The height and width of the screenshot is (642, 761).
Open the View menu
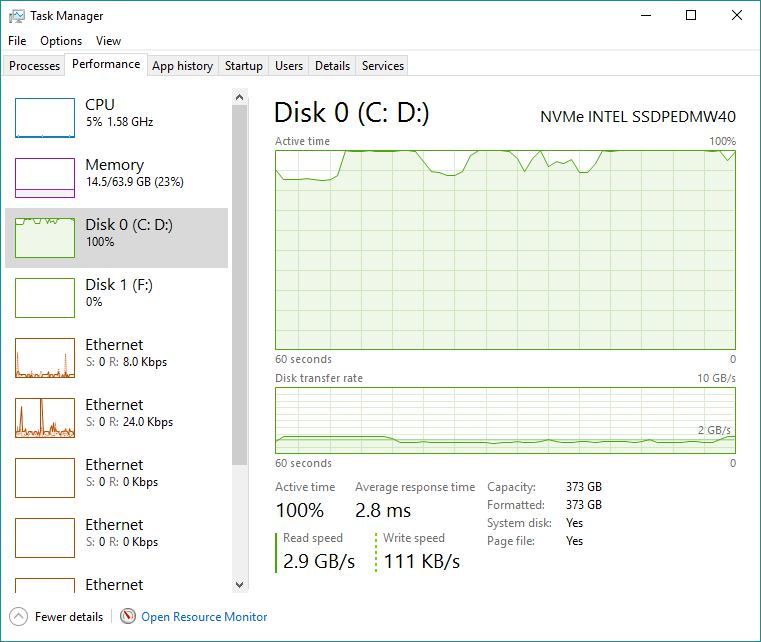108,41
